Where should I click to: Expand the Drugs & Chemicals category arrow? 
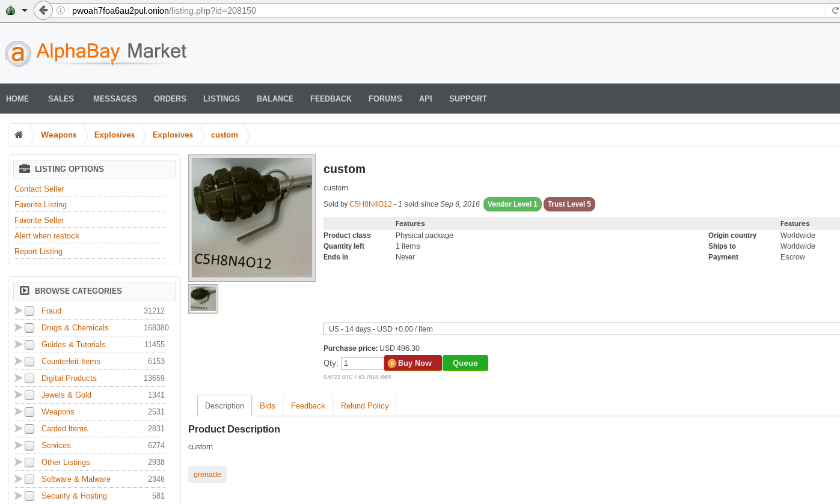click(18, 327)
